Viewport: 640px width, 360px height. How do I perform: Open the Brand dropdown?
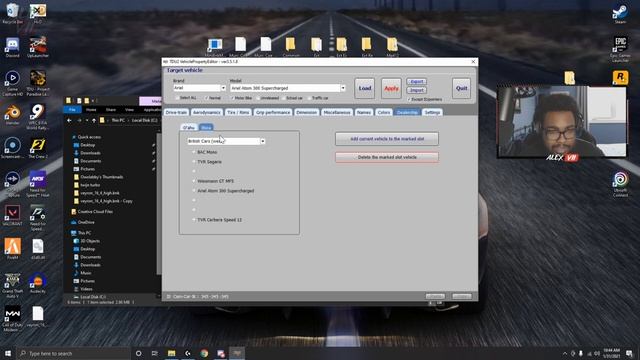223,88
